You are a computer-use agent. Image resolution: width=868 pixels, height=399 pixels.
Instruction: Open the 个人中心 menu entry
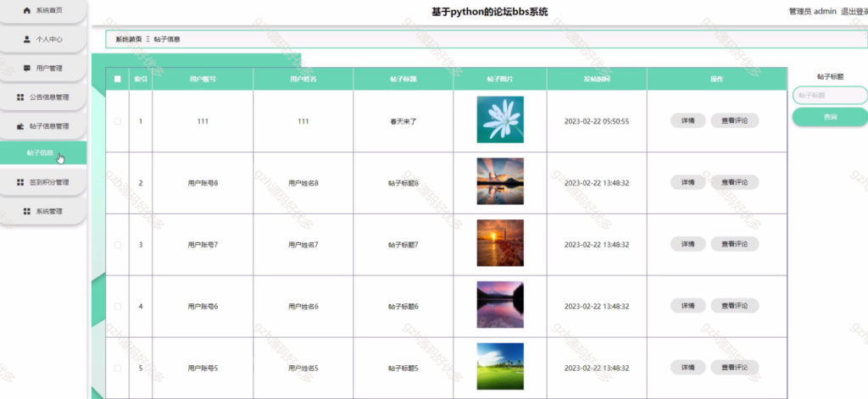42,39
